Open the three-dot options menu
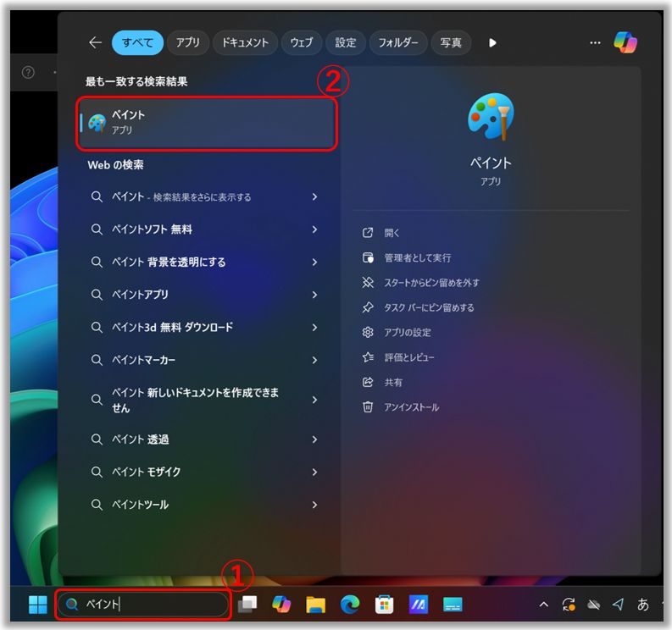Screen dimensions: 672x630 coord(595,43)
